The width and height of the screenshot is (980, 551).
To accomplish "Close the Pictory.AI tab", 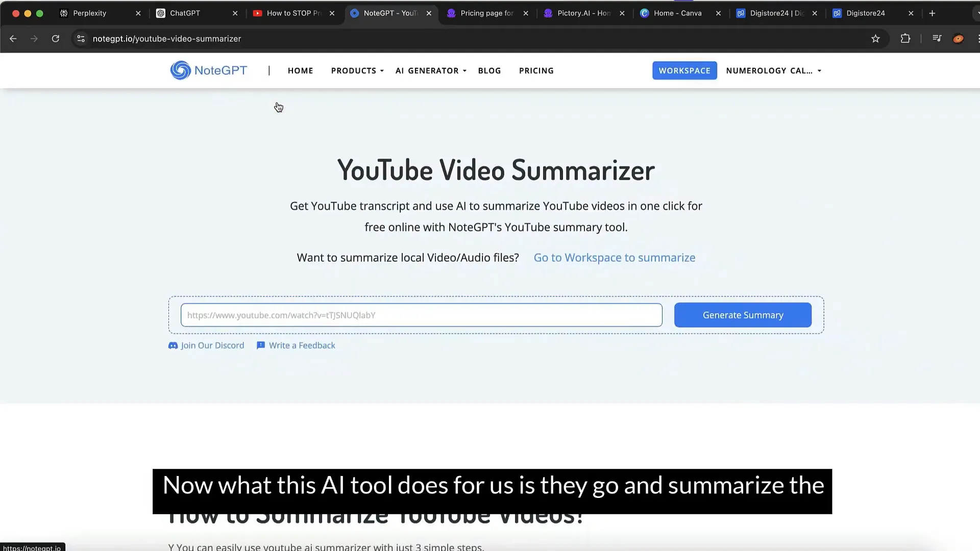I will (622, 13).
